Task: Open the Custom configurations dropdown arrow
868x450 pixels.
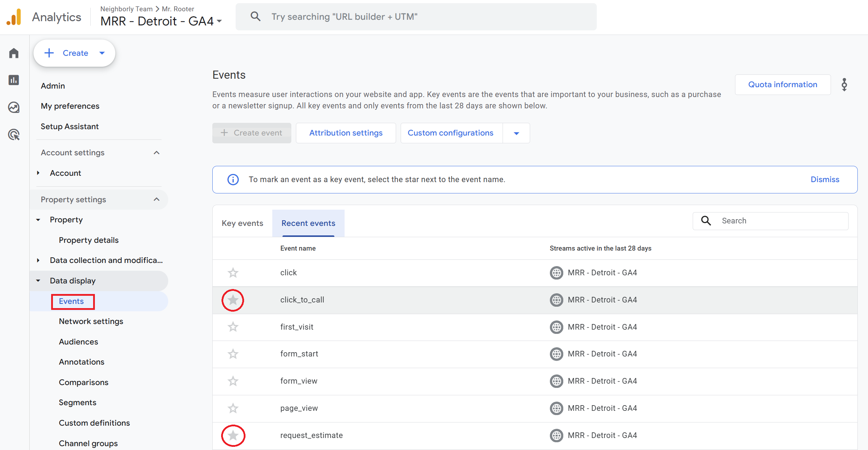Action: click(x=516, y=133)
